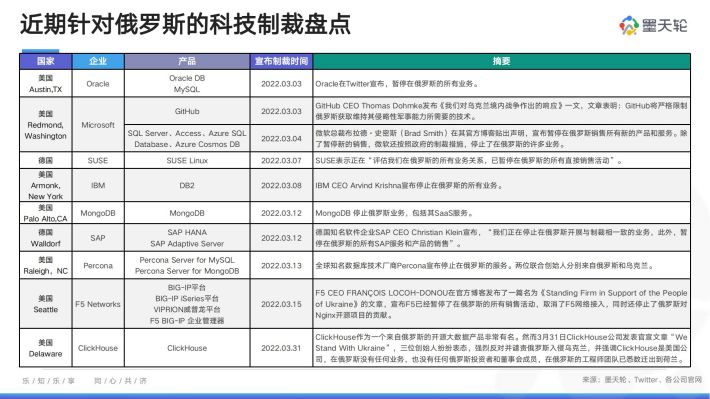Click the footer slogan 乐/知/乐/享

(48, 381)
